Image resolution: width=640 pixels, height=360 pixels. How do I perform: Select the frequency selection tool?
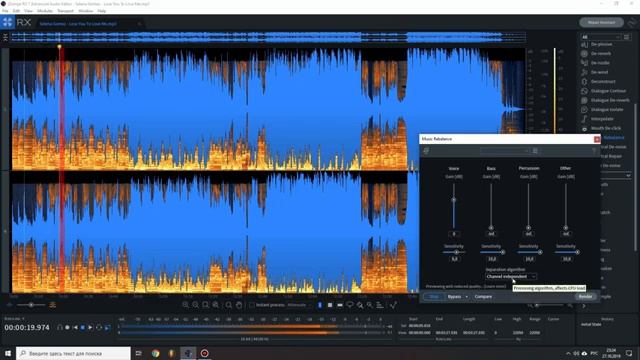tap(340, 305)
